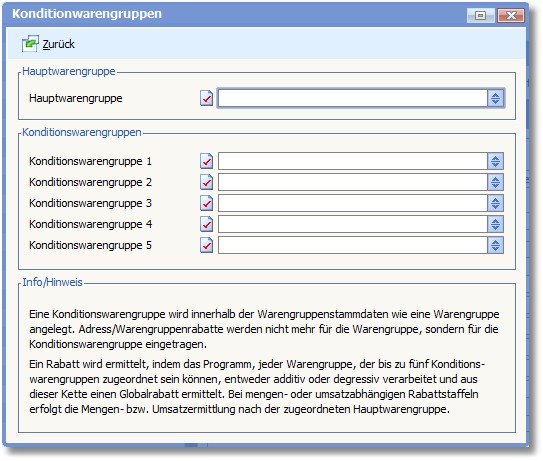Open lookup icon for Konditionswarengruppe 3
Screen dimensions: 543x461
pyautogui.click(x=206, y=203)
